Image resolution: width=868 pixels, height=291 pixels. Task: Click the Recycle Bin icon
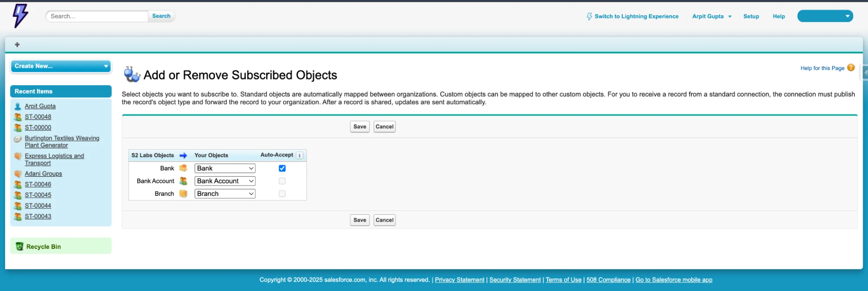click(20, 247)
